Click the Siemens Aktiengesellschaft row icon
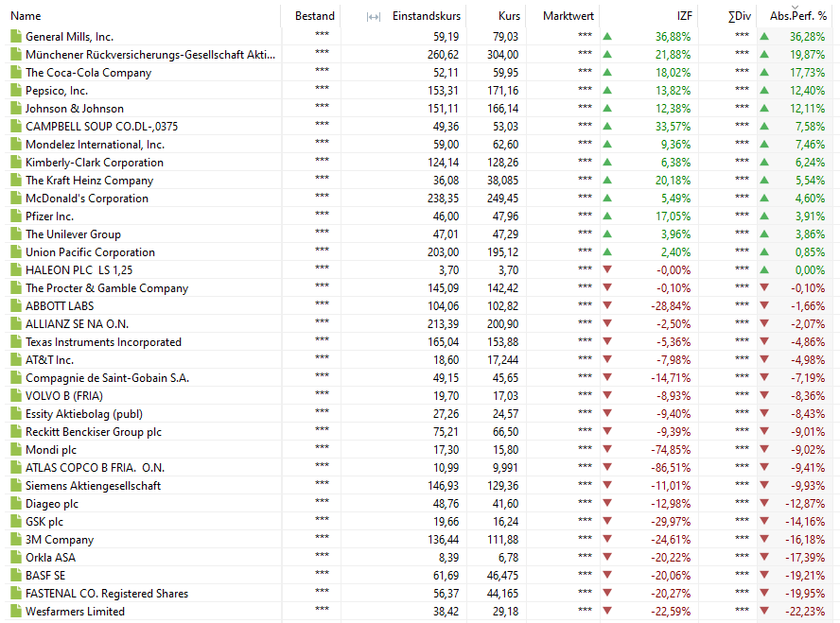 (15, 486)
